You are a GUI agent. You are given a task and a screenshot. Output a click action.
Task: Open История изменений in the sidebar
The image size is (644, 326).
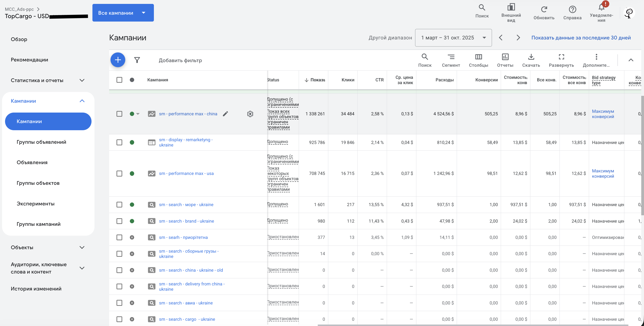coord(36,289)
